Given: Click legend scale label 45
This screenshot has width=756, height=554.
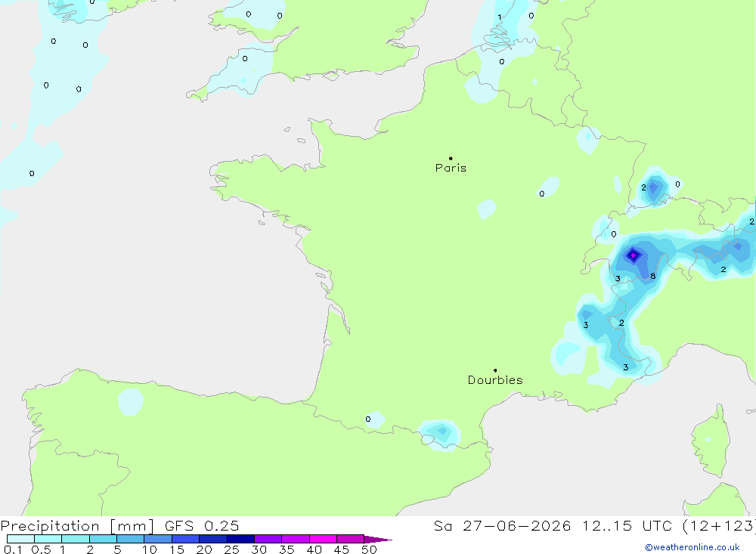Looking at the screenshot, I should [342, 549].
